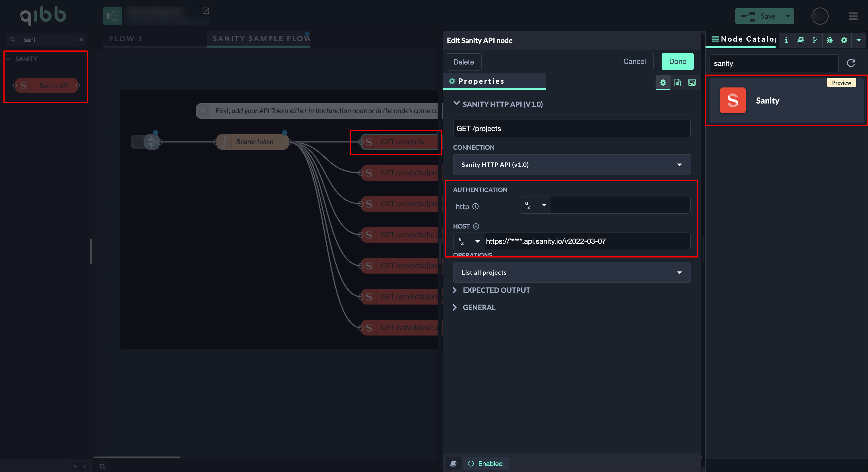Toggle the Enabled node state button
The image size is (868, 472).
486,464
